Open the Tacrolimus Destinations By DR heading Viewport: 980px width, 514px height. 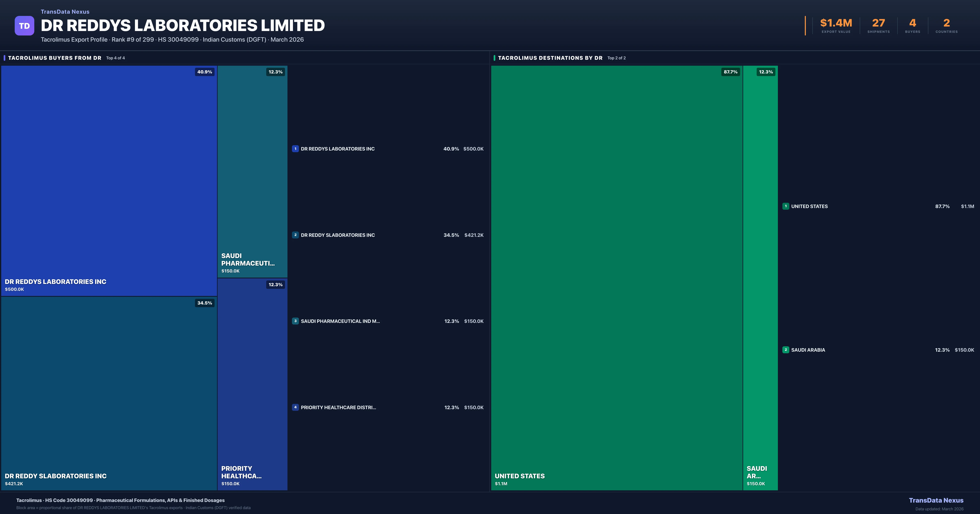click(x=550, y=58)
